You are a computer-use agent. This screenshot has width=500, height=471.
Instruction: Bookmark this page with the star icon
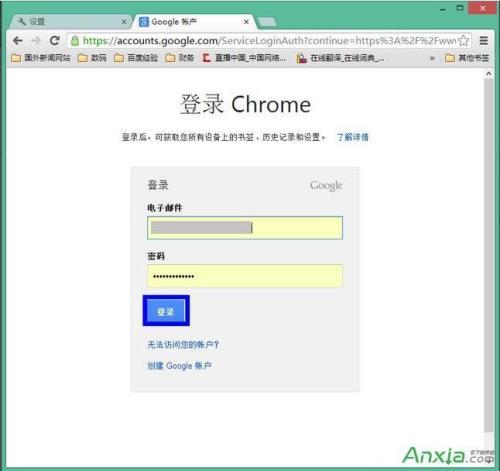point(463,41)
